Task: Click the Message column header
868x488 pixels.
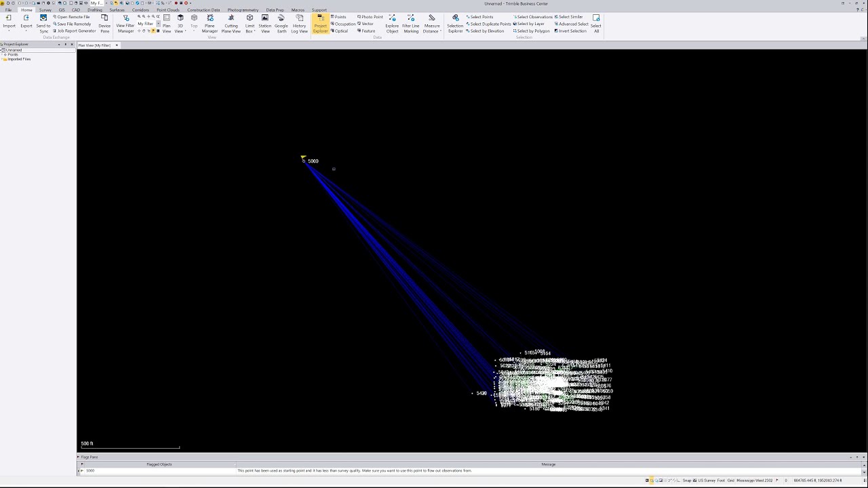Action: click(x=549, y=464)
